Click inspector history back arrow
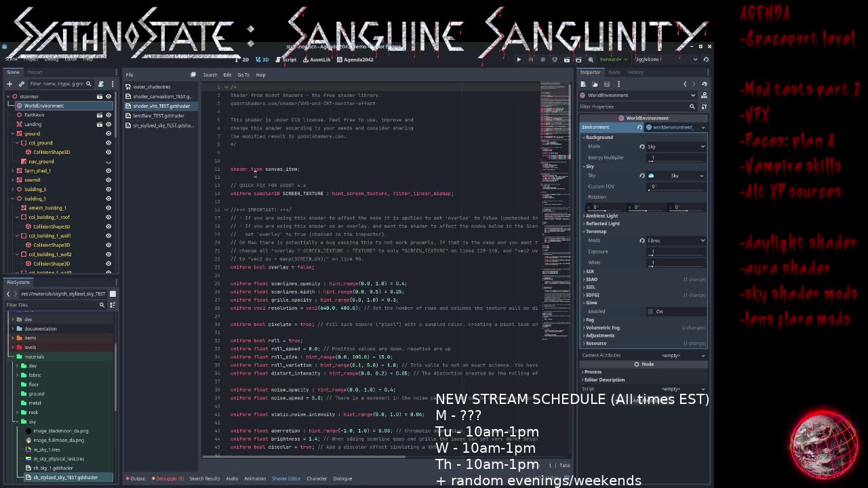The width and height of the screenshot is (868, 488). (685, 84)
